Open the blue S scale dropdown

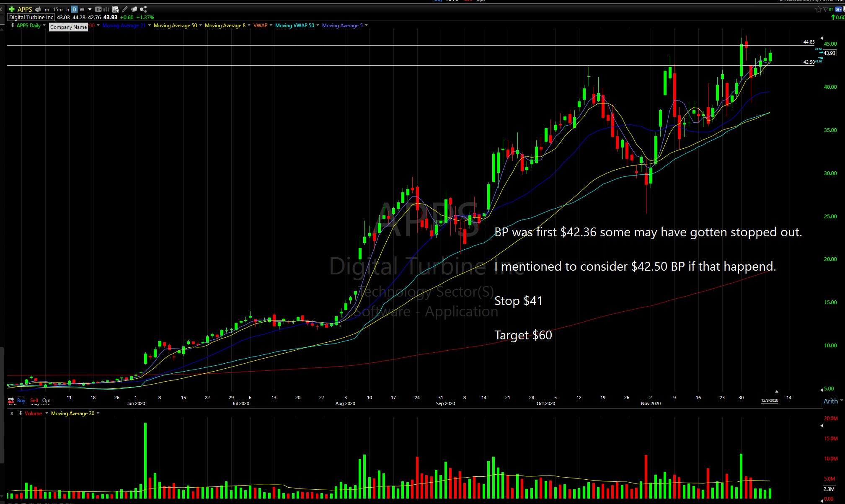tap(838, 9)
